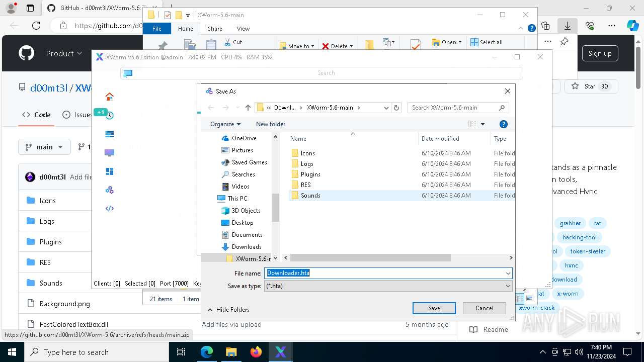Open File Explorer from the taskbar
The image size is (644, 362).
tap(231, 352)
